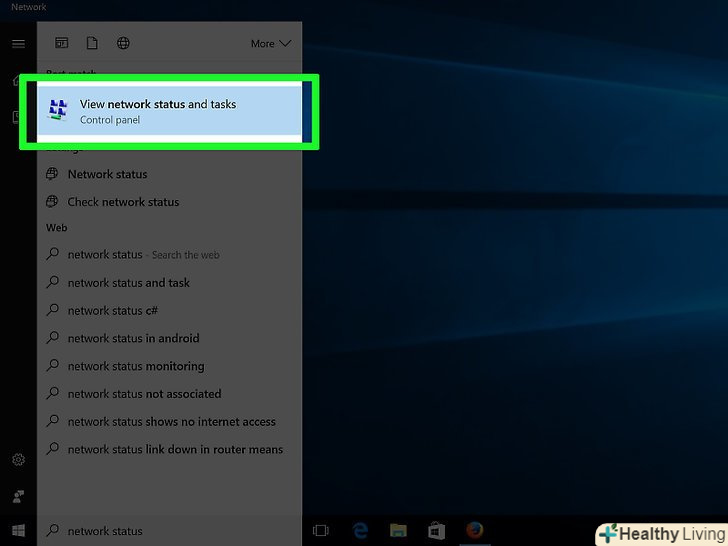The width and height of the screenshot is (728, 546).
Task: Open Network status settings result
Action: tap(107, 174)
